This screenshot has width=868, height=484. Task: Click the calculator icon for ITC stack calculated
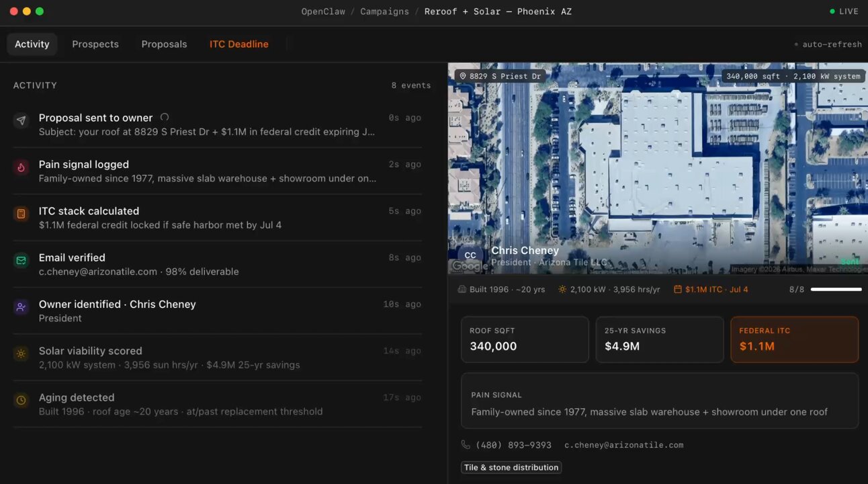coord(21,214)
